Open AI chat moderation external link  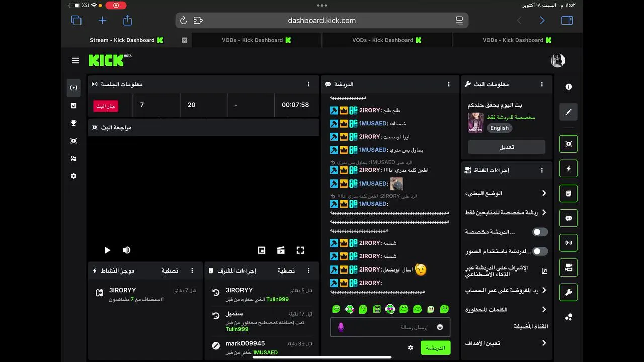pyautogui.click(x=544, y=271)
